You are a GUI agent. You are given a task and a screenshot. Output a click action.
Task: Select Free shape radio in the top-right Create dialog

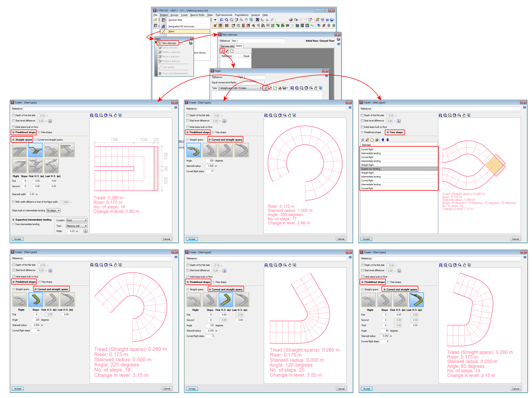tap(388, 132)
